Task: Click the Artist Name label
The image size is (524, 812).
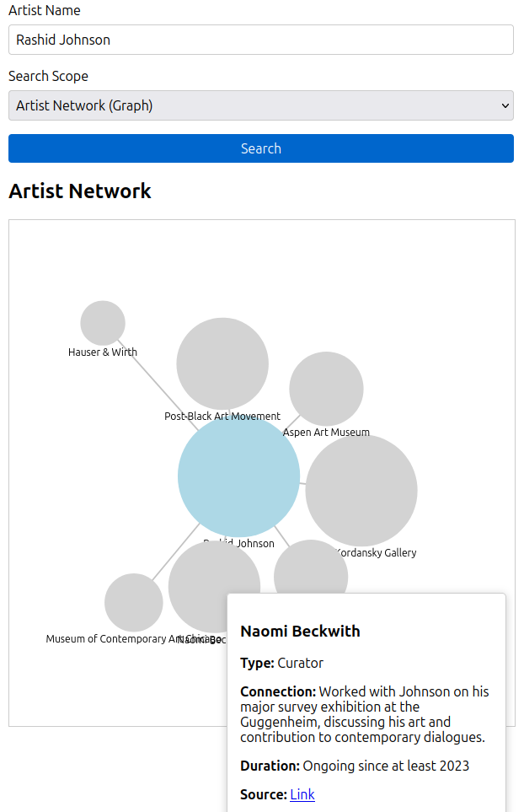Action: click(x=45, y=10)
